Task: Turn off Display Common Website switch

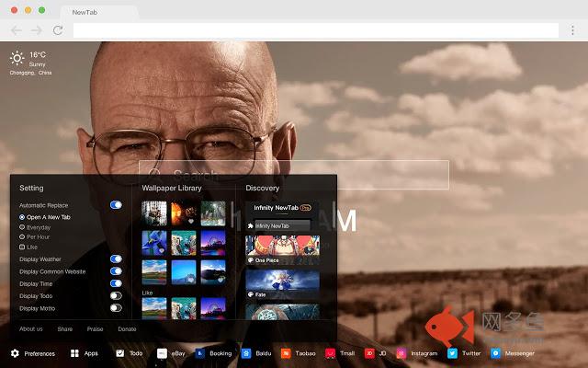Action: [x=116, y=271]
